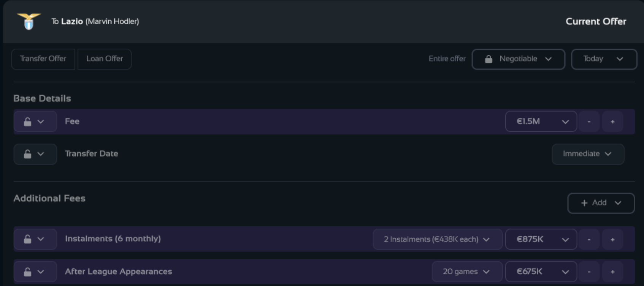Image resolution: width=644 pixels, height=286 pixels.
Task: Increase the Instalments amount with plus
Action: pyautogui.click(x=612, y=239)
